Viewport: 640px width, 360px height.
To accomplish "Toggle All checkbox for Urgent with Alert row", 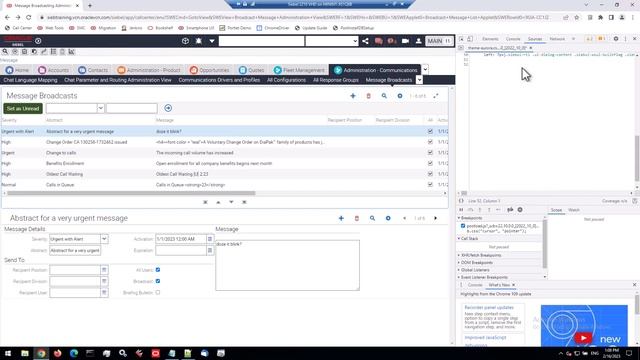I will pyautogui.click(x=430, y=131).
